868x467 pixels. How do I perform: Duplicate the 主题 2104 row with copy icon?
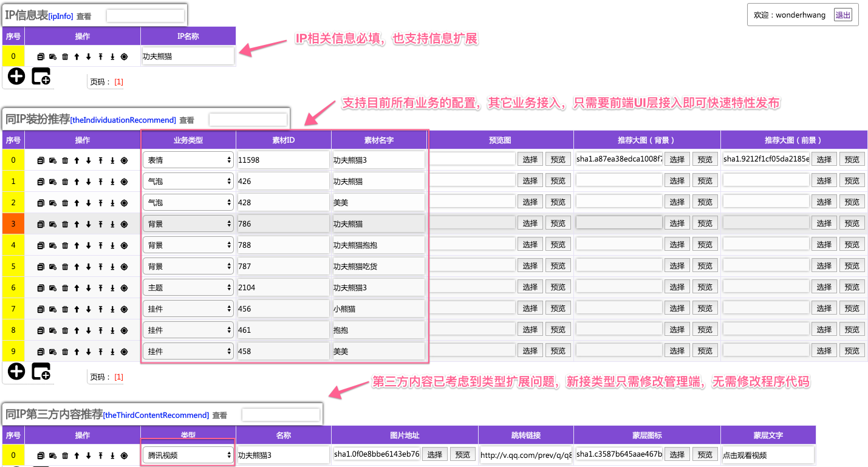coord(40,287)
